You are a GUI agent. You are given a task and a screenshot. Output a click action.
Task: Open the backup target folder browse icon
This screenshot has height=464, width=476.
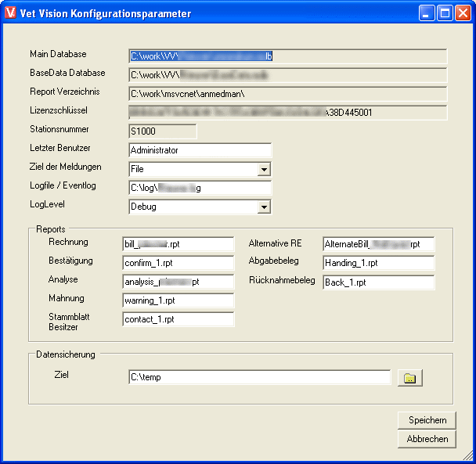coord(409,378)
